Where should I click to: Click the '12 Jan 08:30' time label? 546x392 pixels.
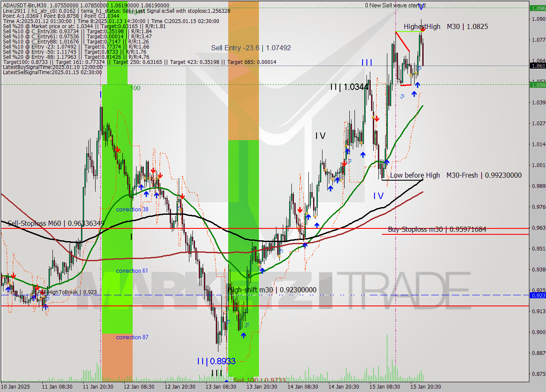coord(139,387)
